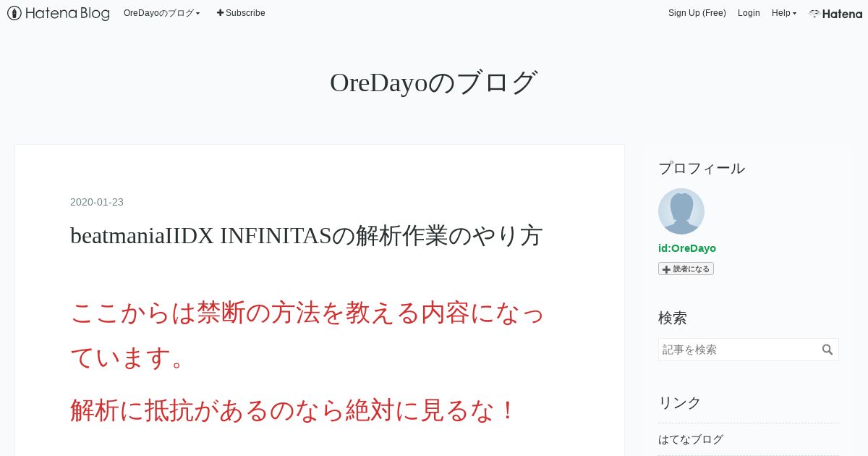Click the red warning heading text
This screenshot has height=456, width=868.
(x=307, y=334)
